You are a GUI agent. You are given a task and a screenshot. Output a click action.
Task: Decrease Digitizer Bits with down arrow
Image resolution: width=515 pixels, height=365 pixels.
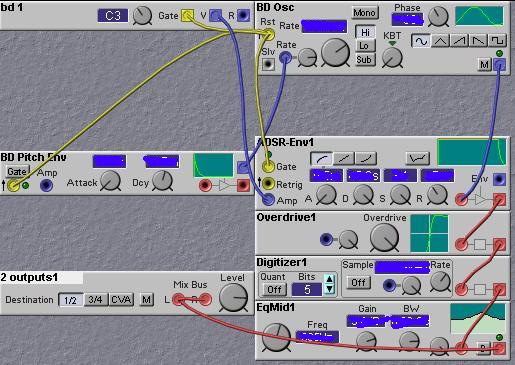pyautogui.click(x=329, y=289)
